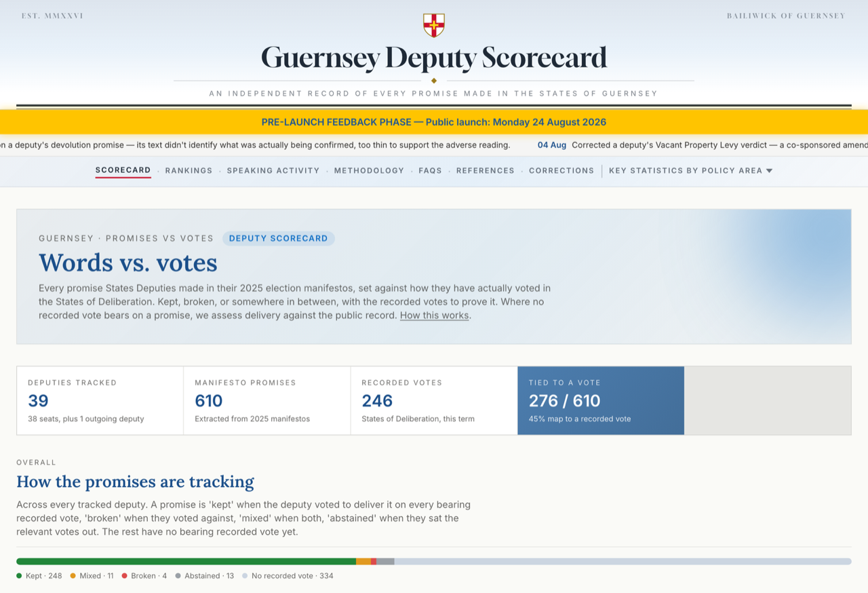Image resolution: width=868 pixels, height=593 pixels.
Task: Click the '38 seats, plus 1 outgoing deputy' text
Action: (86, 419)
